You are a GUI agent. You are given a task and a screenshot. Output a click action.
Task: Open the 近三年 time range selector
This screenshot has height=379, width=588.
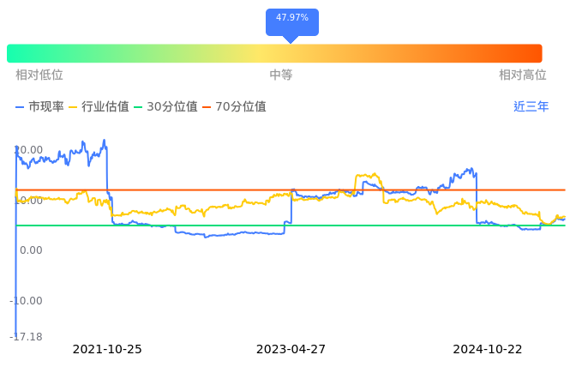click(531, 107)
